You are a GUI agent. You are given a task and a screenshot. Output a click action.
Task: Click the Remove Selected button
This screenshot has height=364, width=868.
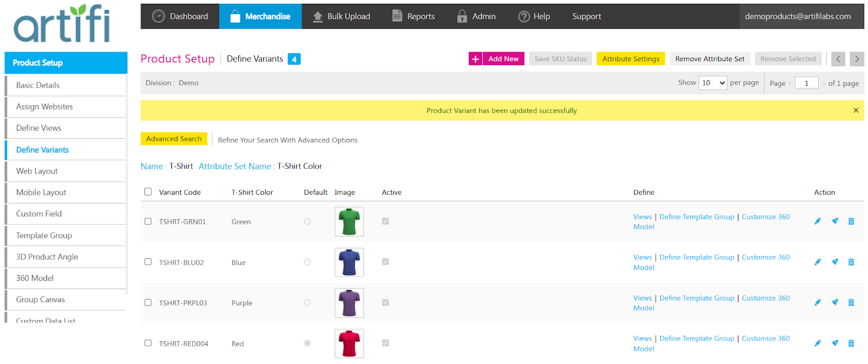coord(788,59)
